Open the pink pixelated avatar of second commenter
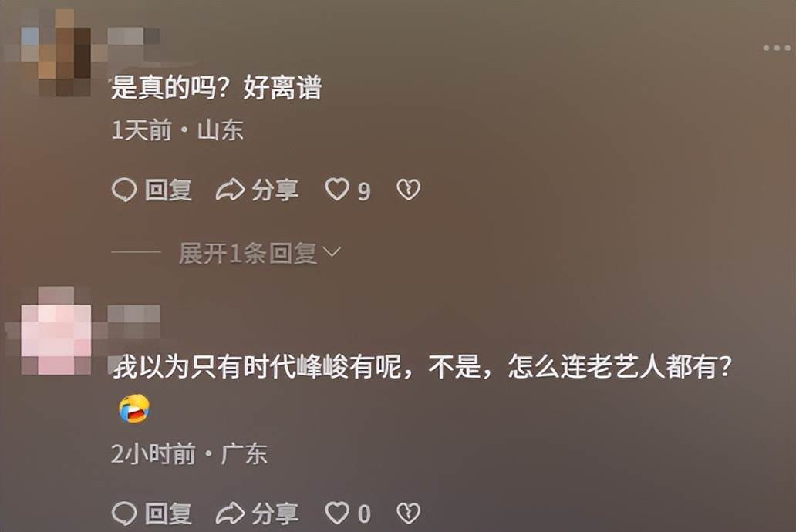796x532 pixels. click(56, 331)
